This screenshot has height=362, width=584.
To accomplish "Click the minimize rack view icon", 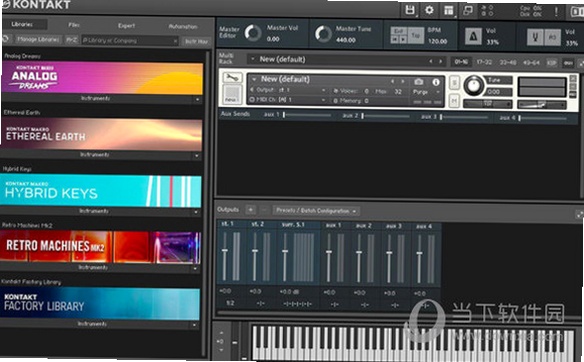I will click(467, 10).
